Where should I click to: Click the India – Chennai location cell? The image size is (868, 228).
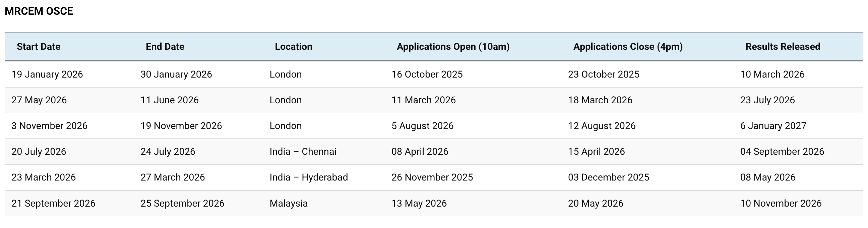303,151
